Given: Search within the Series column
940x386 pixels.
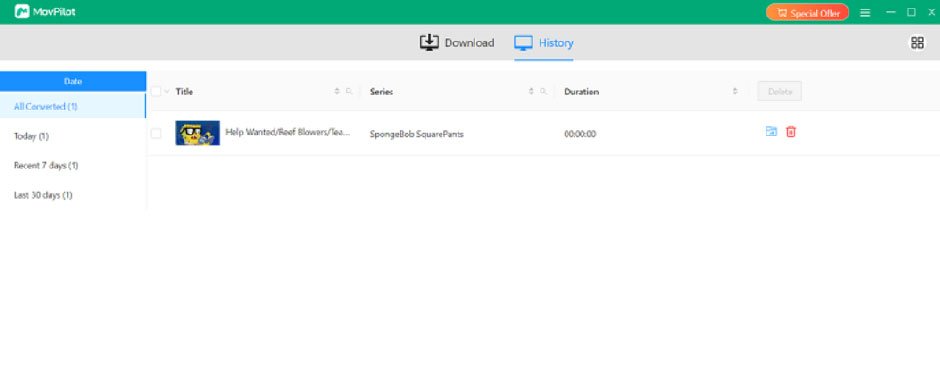Looking at the screenshot, I should click(543, 91).
